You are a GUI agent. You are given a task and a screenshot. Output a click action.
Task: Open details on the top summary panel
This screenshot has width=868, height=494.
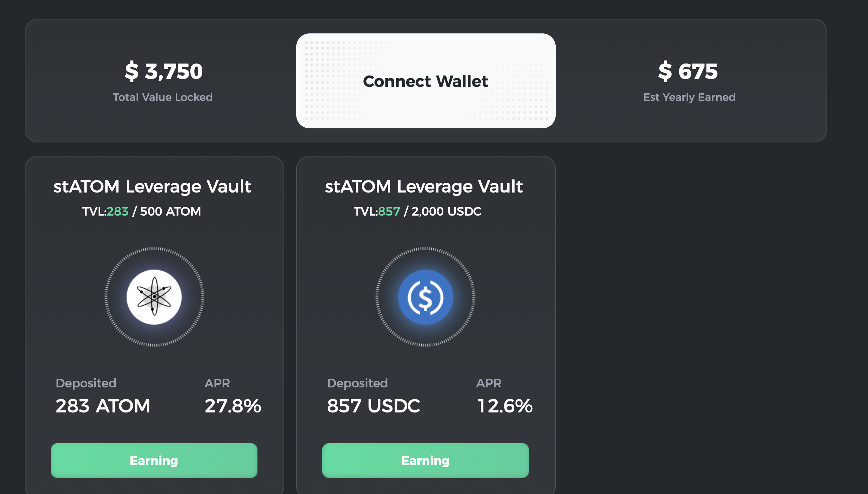[x=434, y=81]
